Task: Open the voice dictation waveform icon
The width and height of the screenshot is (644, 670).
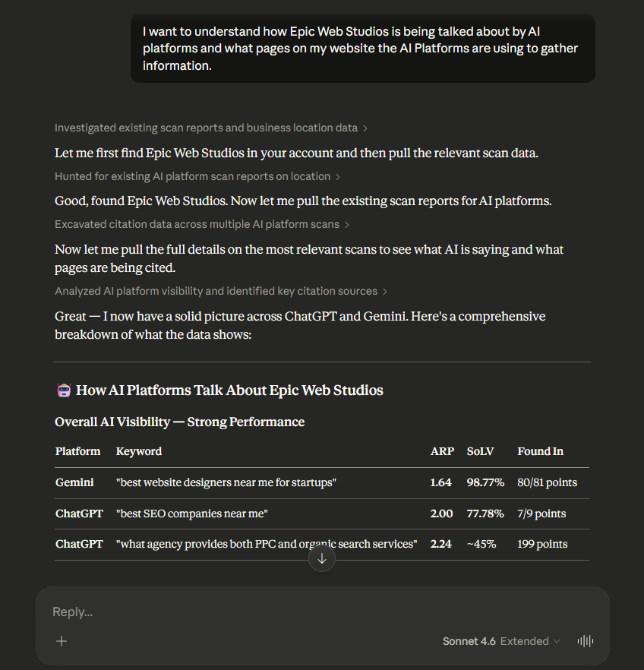Action: pos(585,641)
